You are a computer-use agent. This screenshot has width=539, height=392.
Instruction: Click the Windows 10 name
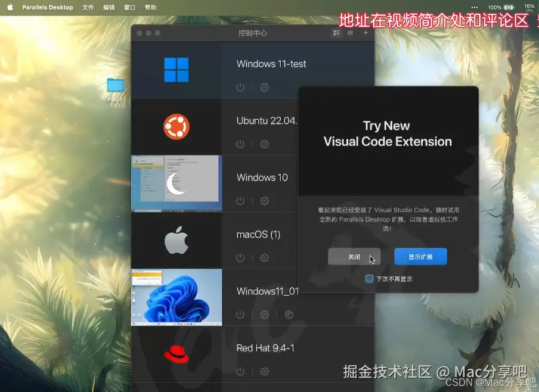(262, 178)
